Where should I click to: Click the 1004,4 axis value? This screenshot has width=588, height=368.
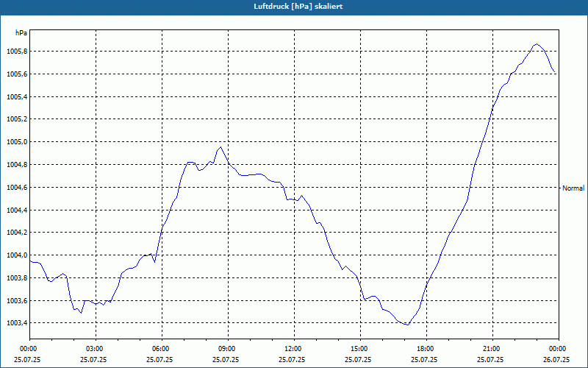tap(17, 210)
